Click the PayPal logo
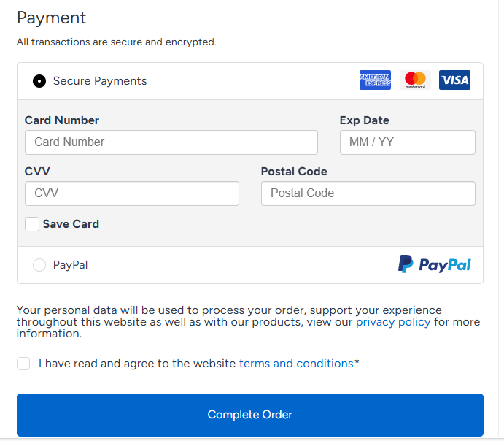Screen dimensions: 504x441 [435, 264]
